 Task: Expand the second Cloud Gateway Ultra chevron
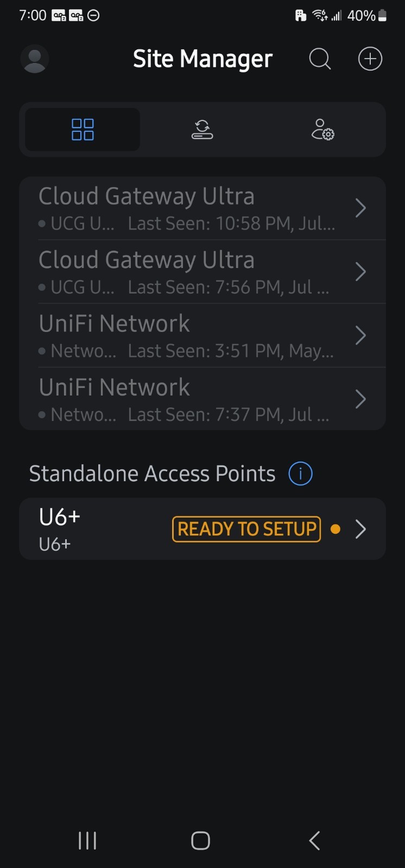point(360,272)
